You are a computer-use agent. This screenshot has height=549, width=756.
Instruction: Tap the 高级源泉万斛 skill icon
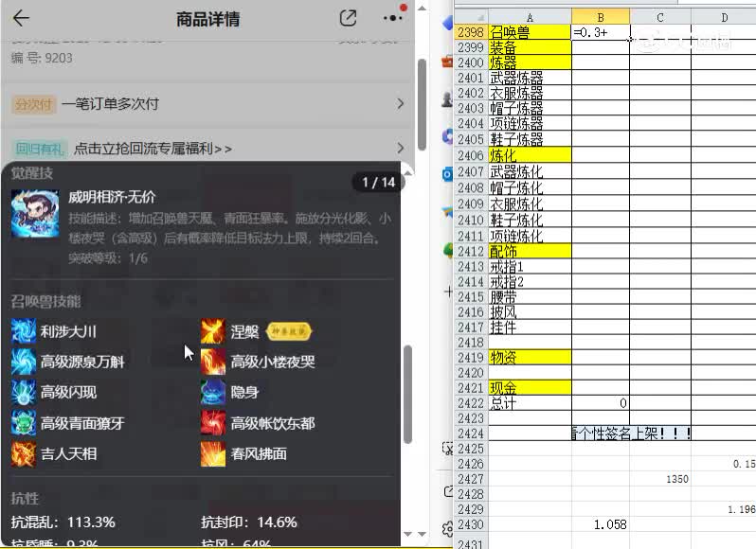pos(24,362)
